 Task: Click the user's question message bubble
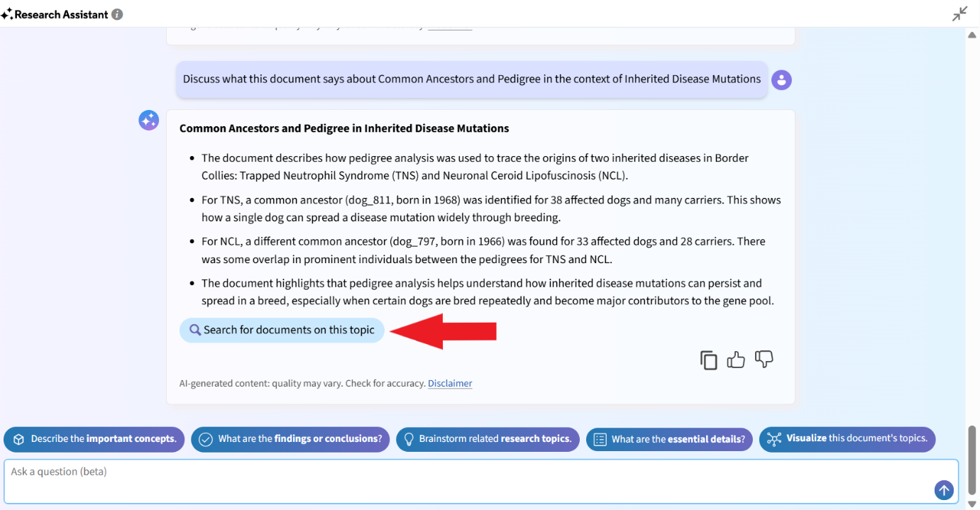tap(472, 79)
